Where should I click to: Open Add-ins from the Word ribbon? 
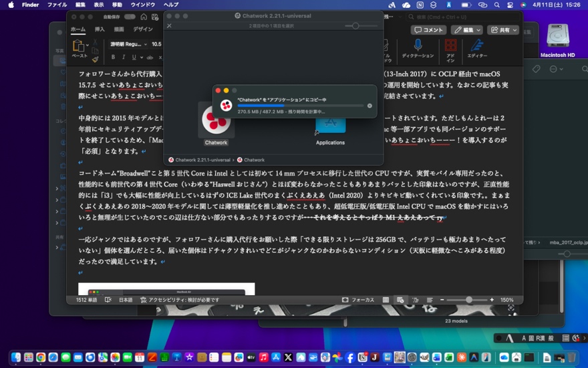click(x=450, y=46)
